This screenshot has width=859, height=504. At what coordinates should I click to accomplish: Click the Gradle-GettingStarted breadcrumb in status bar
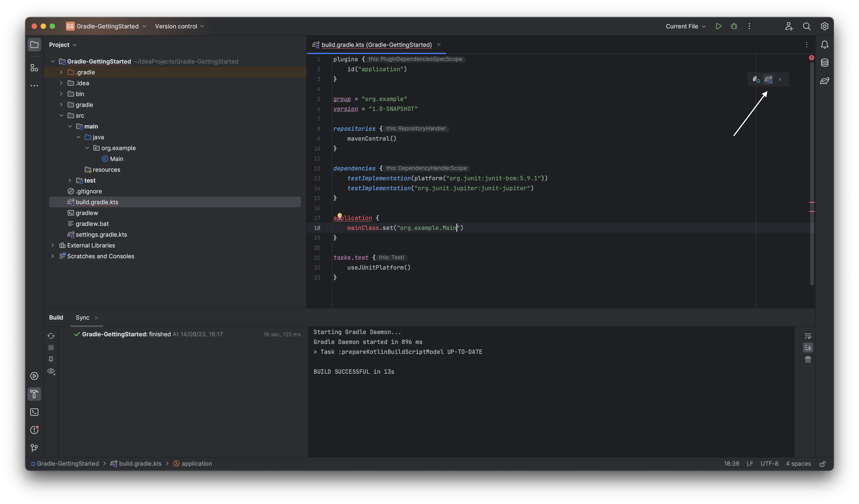point(65,464)
